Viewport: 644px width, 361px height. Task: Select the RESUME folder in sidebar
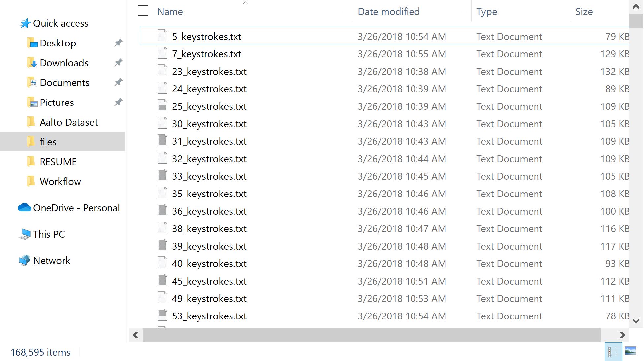(x=58, y=162)
